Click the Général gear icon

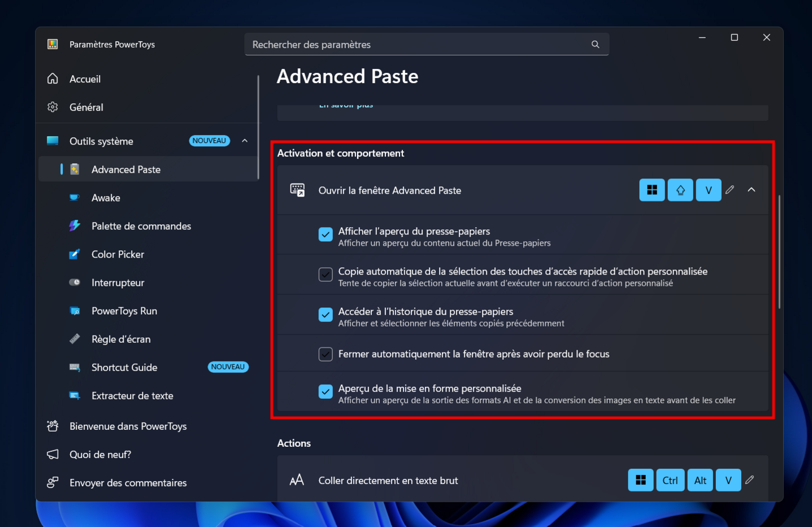53,107
